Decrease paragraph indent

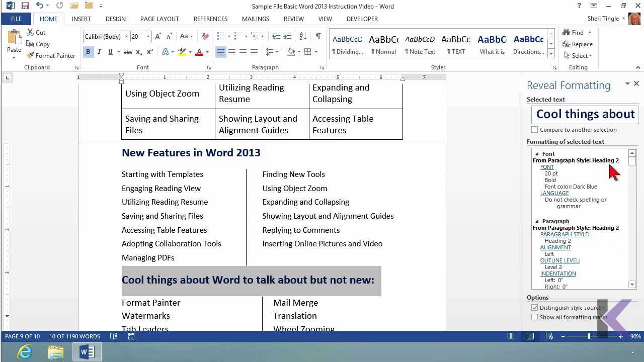[x=276, y=36]
